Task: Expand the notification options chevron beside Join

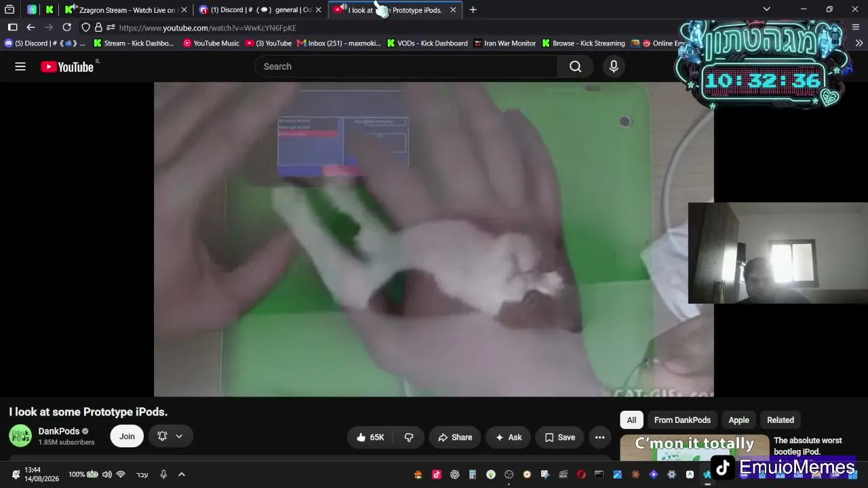Action: pyautogui.click(x=179, y=436)
